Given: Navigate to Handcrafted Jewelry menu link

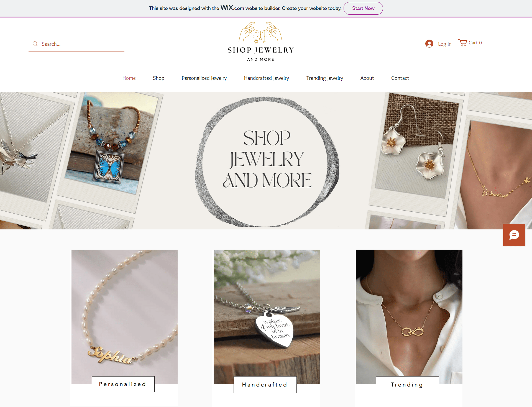Looking at the screenshot, I should [267, 77].
